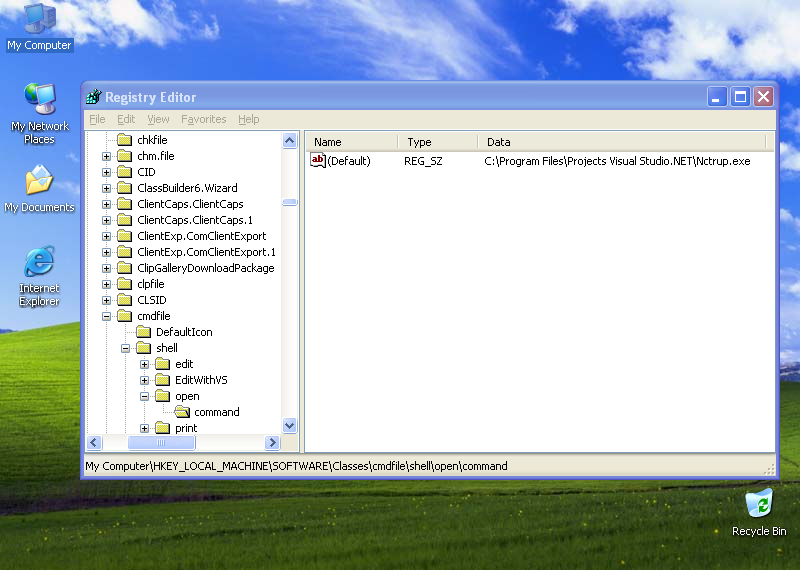This screenshot has width=800, height=570.
Task: Select the command key in the tree
Action: click(x=216, y=412)
